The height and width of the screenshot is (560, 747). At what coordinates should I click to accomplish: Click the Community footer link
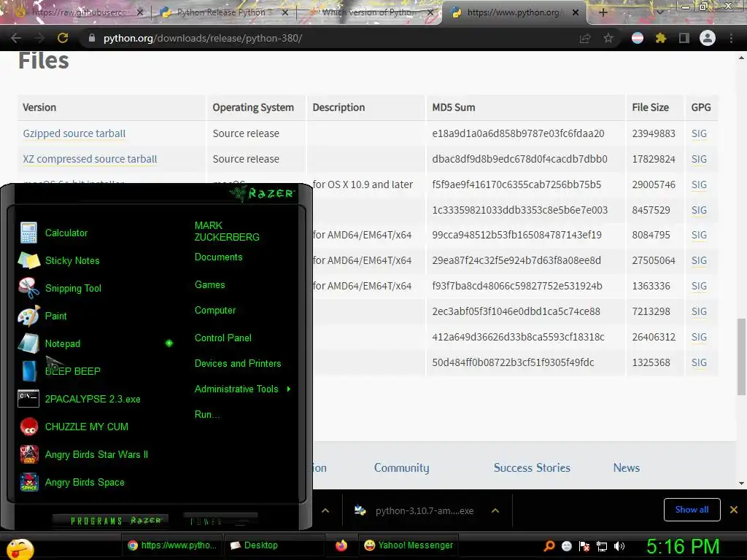click(x=402, y=467)
